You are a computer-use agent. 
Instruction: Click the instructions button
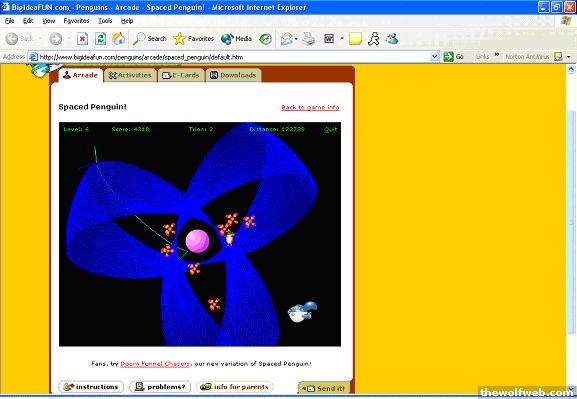[91, 387]
